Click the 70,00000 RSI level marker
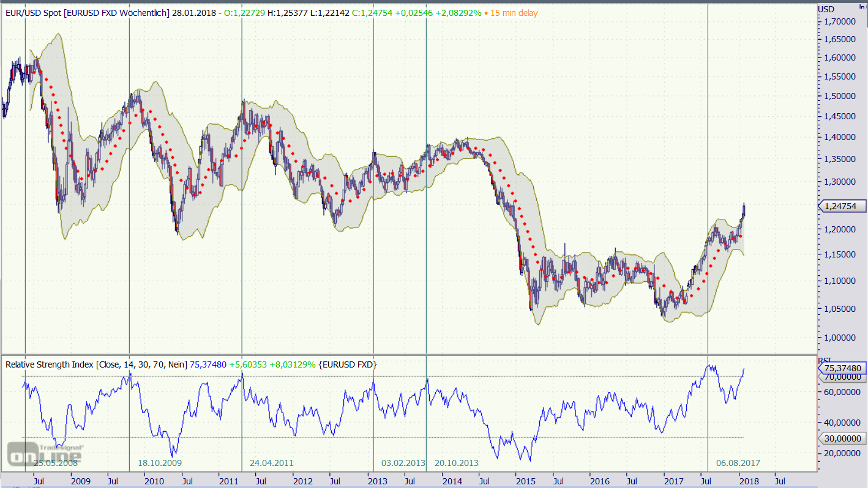The image size is (868, 488). pyautogui.click(x=844, y=377)
